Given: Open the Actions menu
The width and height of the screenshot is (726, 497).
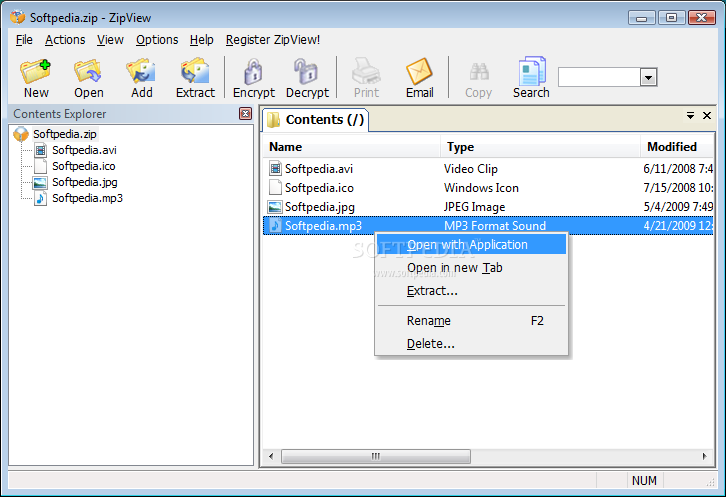Looking at the screenshot, I should (x=65, y=40).
